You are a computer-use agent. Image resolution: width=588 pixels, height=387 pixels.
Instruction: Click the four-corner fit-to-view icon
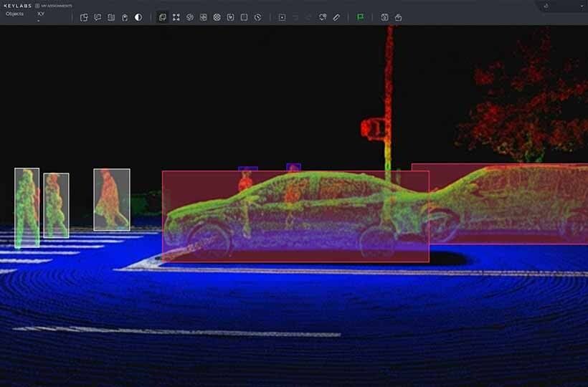[x=176, y=17]
